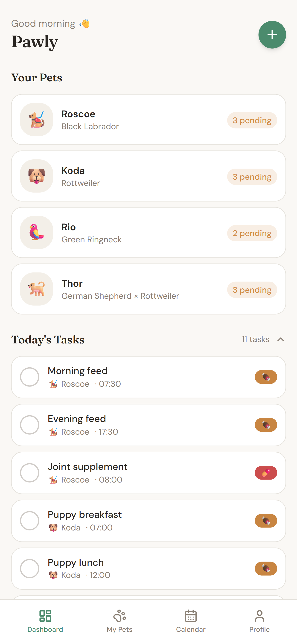Image resolution: width=297 pixels, height=644 pixels.
Task: Open Thor's pet card by breed text
Action: (120, 296)
